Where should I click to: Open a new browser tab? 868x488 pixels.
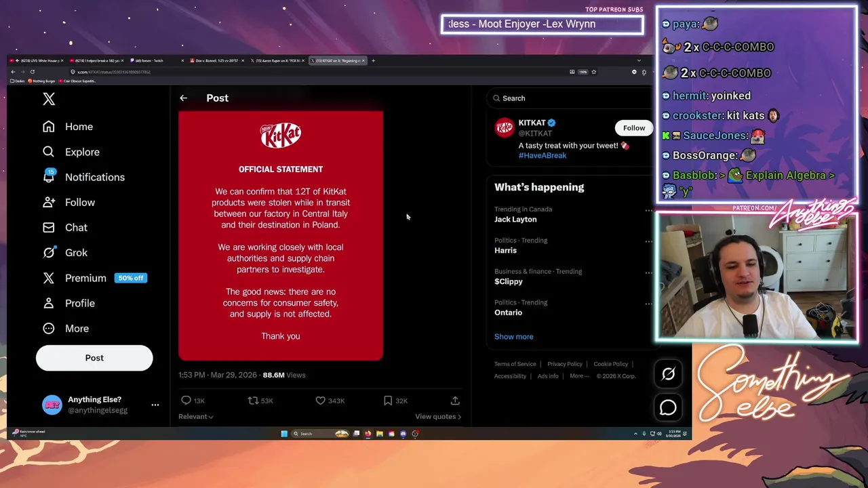(x=373, y=61)
